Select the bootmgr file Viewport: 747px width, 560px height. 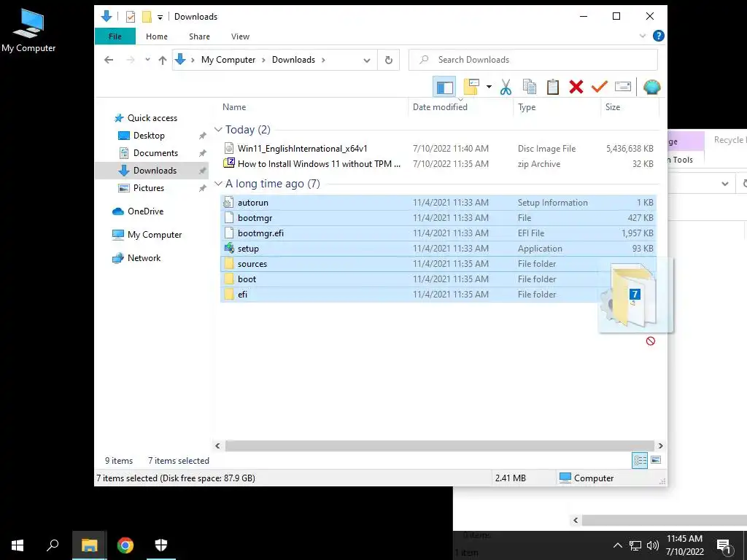(438, 217)
